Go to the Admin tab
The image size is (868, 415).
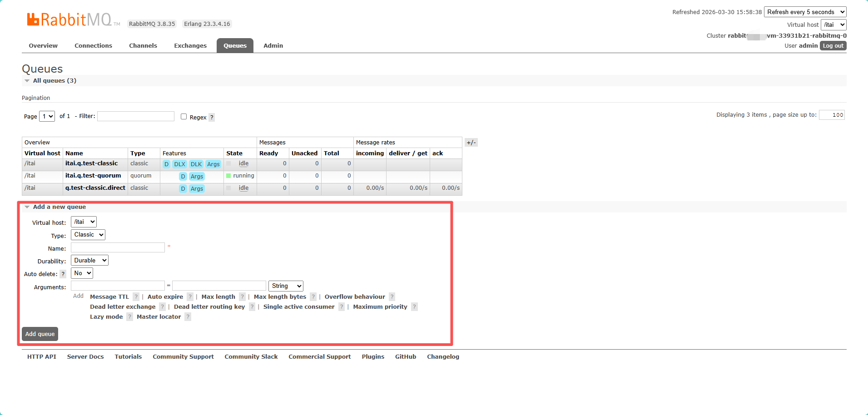[273, 46]
